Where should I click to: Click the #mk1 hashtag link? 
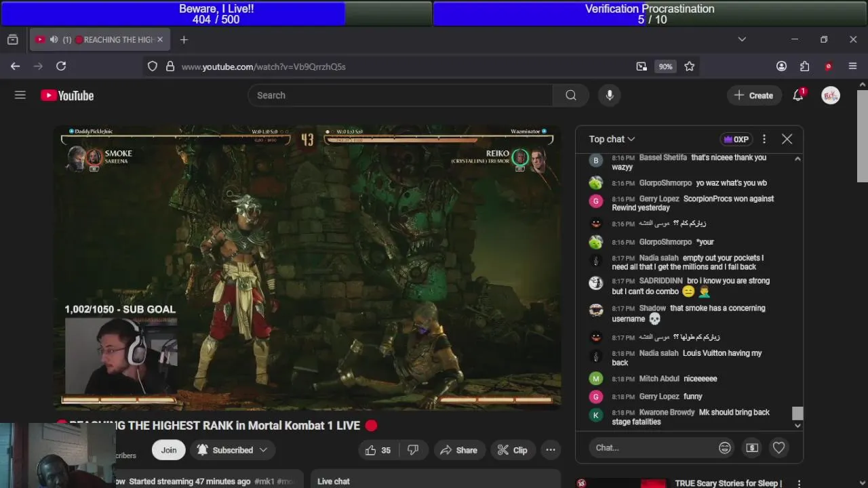264,481
